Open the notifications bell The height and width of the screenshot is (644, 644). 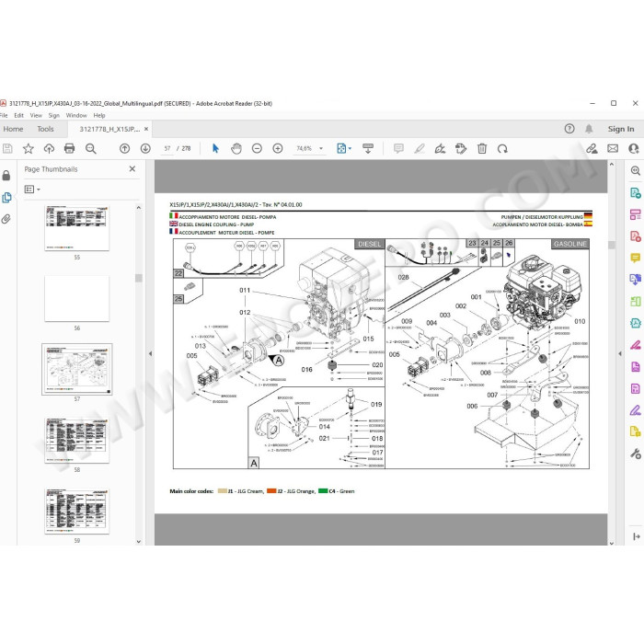[589, 129]
